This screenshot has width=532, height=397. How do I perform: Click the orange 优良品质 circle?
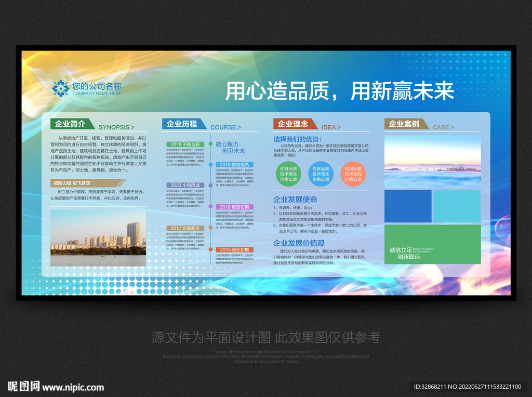click(x=353, y=174)
